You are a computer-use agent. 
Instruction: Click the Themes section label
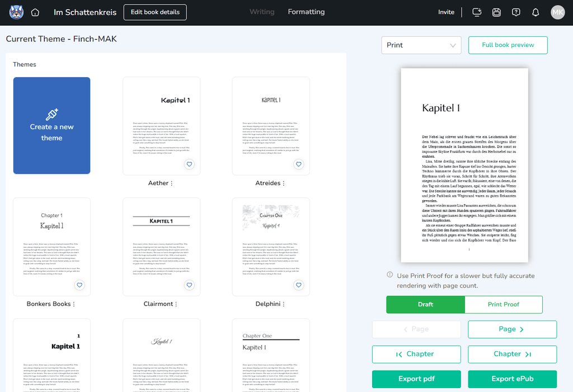point(25,64)
